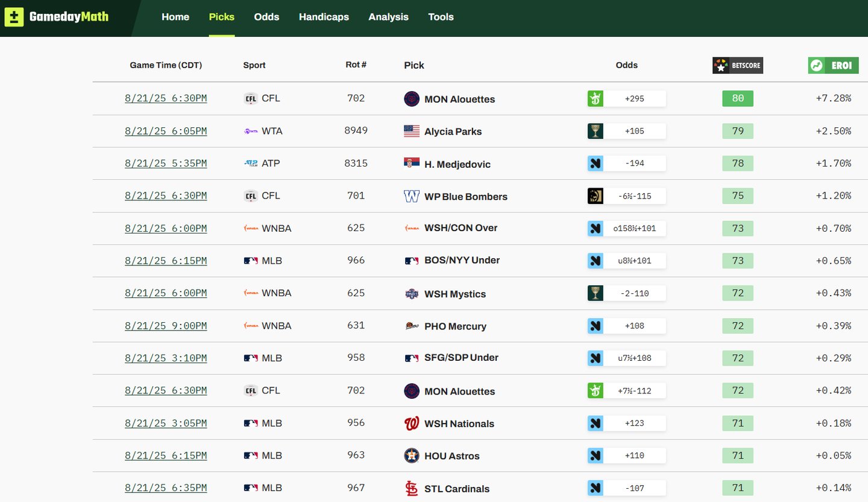
Task: Click the sportsbook icon beside +7½-112 odds
Action: (x=596, y=391)
